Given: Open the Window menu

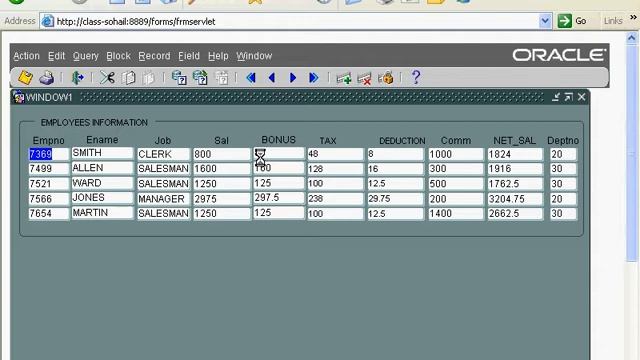Looking at the screenshot, I should pos(254,56).
